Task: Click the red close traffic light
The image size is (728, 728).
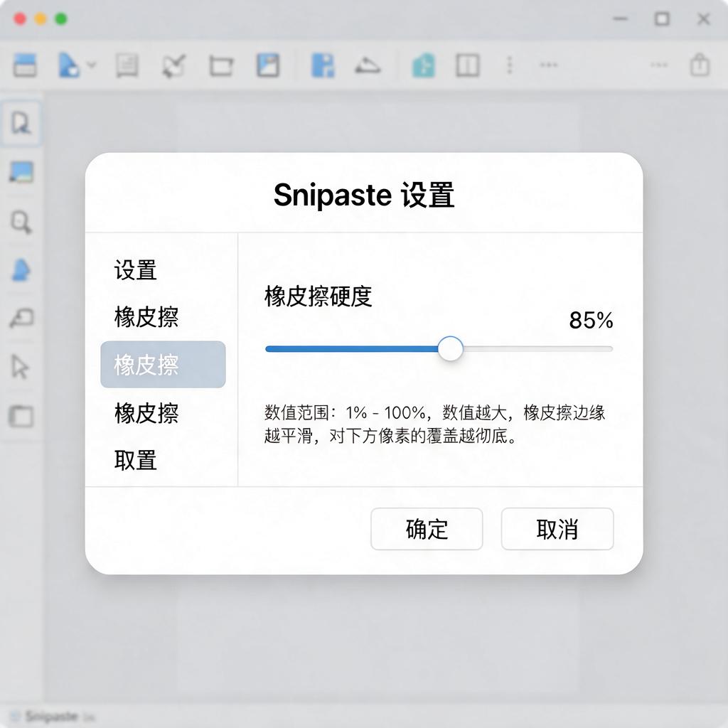Action: (20, 19)
